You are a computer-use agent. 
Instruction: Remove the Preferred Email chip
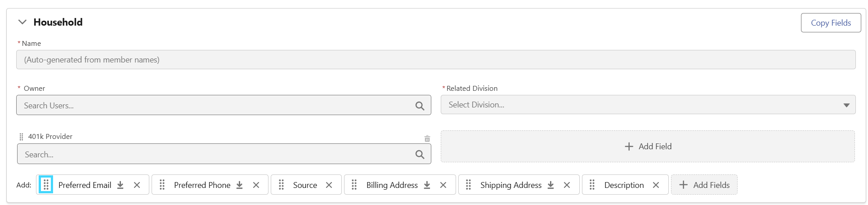(x=137, y=185)
